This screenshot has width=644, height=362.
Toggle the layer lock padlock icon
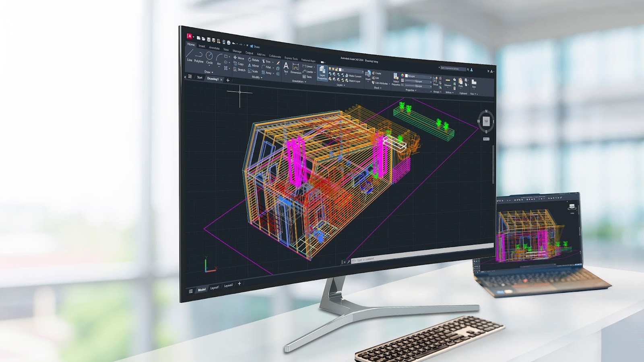pos(336,69)
